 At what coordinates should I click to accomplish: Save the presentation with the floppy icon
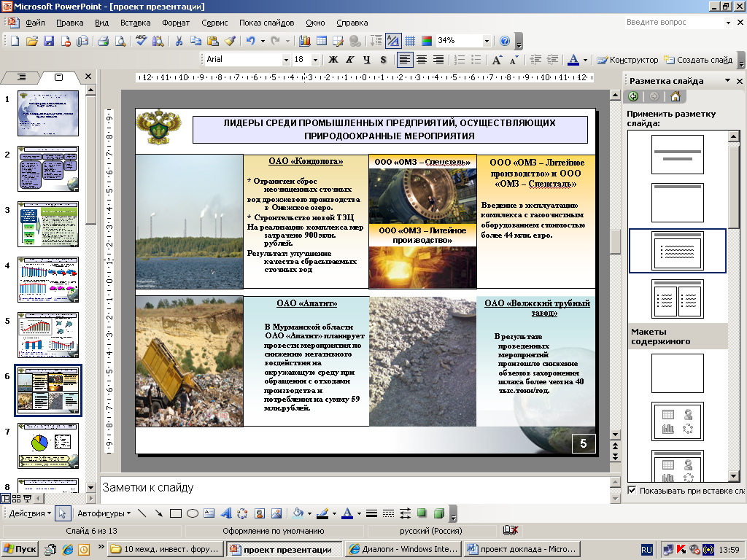coord(49,41)
